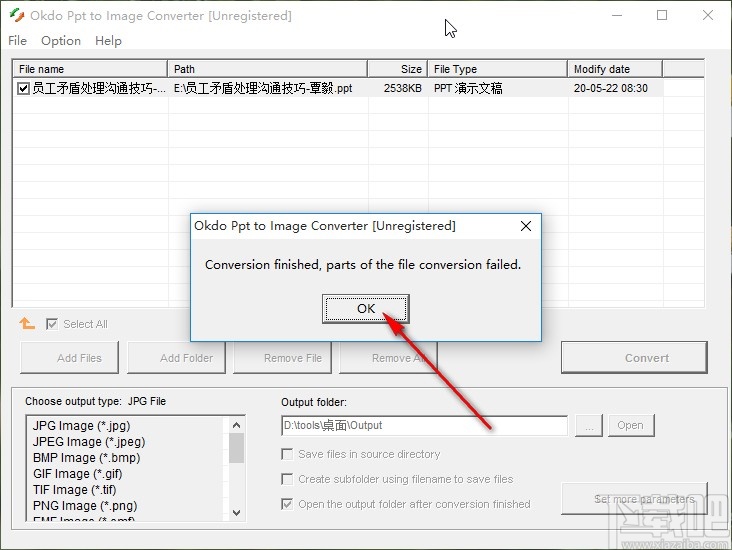Screen dimensions: 732x550
Task: Toggle the Select All checkbox
Action: click(x=52, y=324)
